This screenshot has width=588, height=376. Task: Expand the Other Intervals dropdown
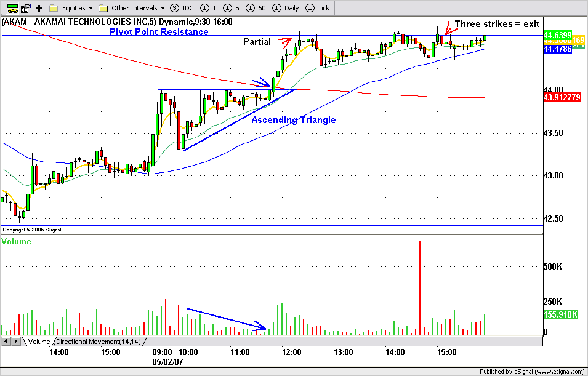tap(132, 8)
